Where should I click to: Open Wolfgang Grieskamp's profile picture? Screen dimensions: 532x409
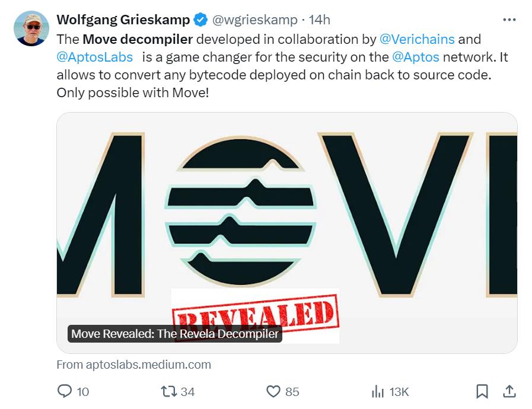tap(31, 30)
